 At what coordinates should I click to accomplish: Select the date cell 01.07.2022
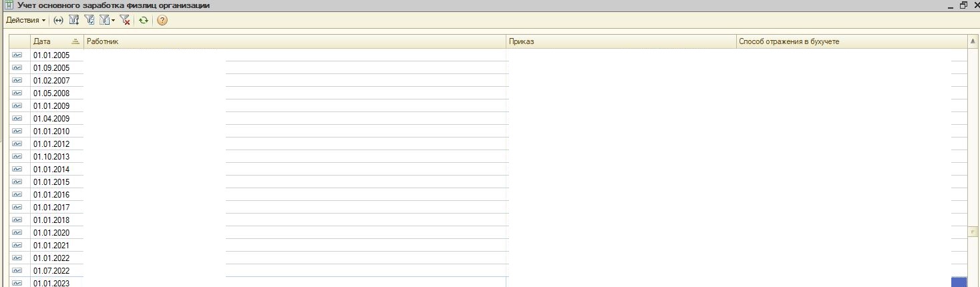[57, 271]
